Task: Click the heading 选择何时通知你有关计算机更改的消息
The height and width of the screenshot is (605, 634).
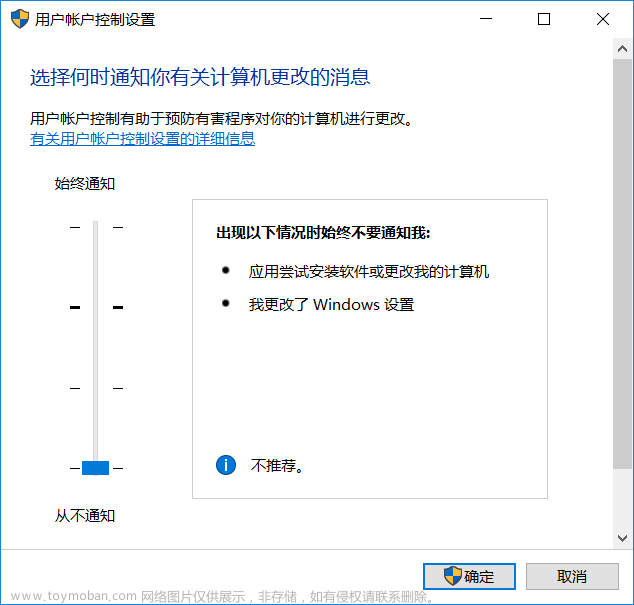Action: 200,77
